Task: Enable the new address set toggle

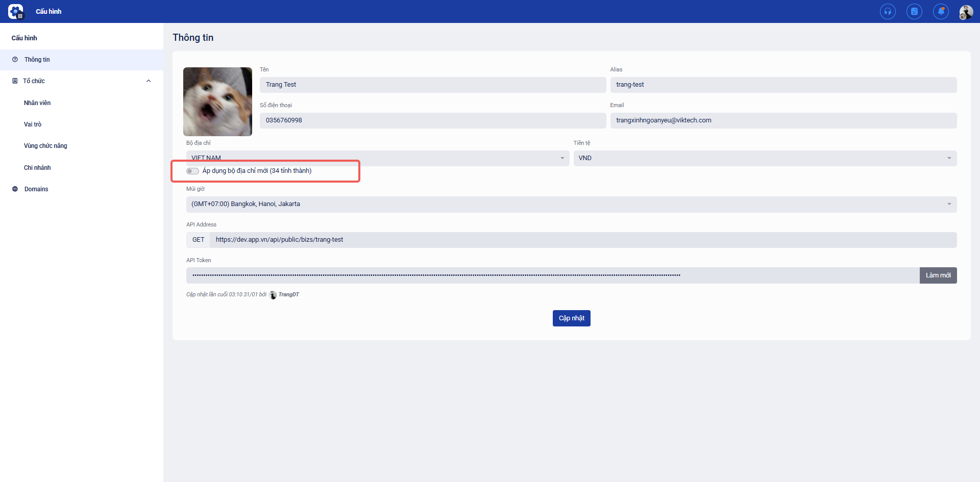Action: (x=192, y=171)
